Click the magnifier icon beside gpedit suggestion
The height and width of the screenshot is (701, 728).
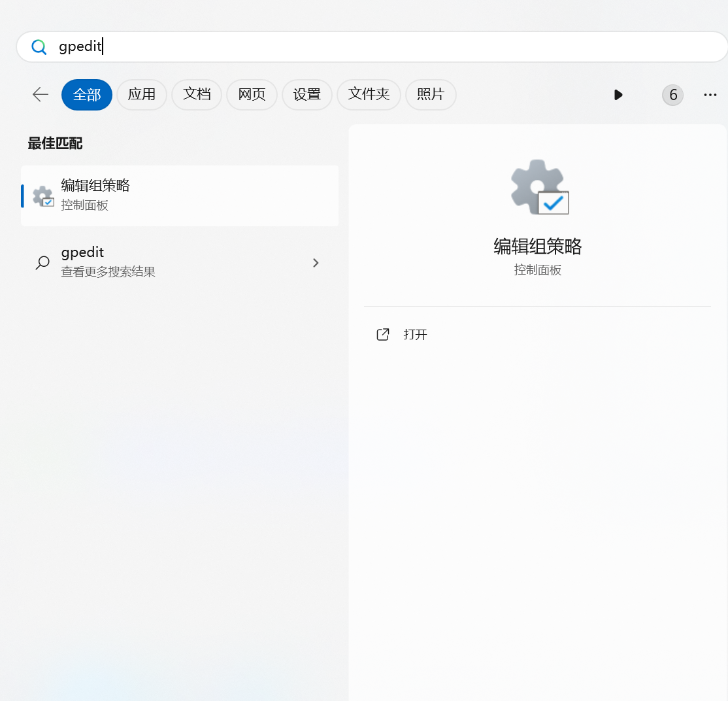point(42,263)
